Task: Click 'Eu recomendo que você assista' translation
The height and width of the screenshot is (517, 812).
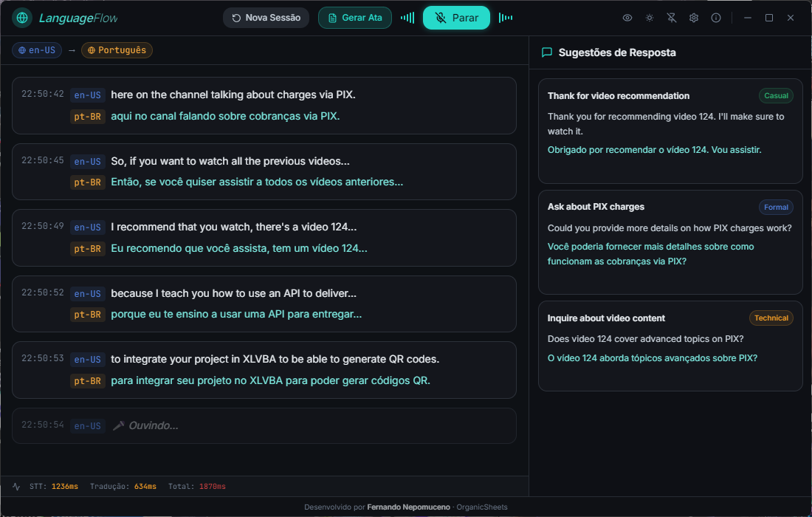Action: pos(238,248)
